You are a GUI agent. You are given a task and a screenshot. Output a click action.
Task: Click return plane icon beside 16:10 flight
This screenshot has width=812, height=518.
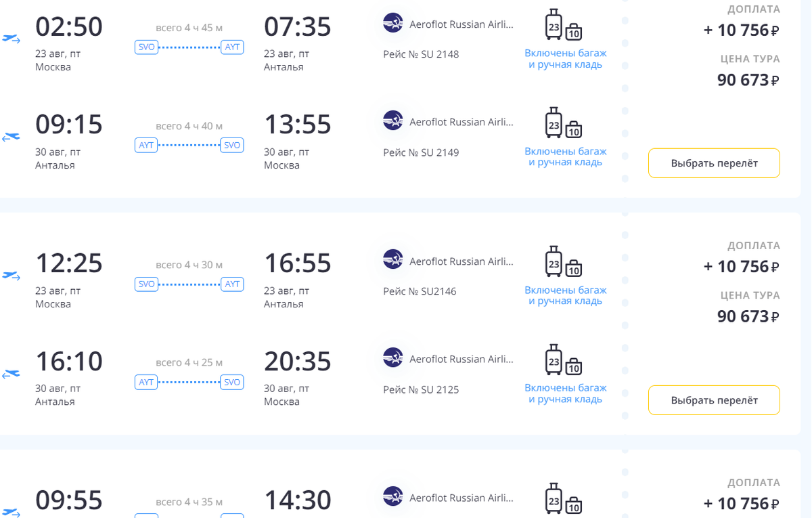12,374
